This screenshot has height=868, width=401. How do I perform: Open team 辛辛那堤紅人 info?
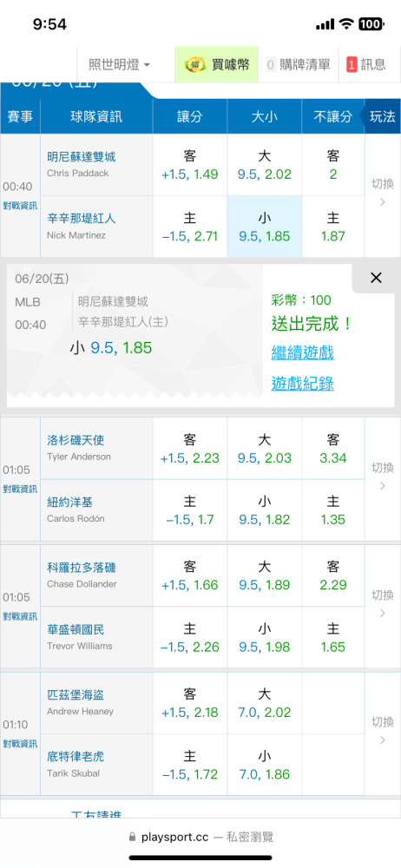click(82, 219)
